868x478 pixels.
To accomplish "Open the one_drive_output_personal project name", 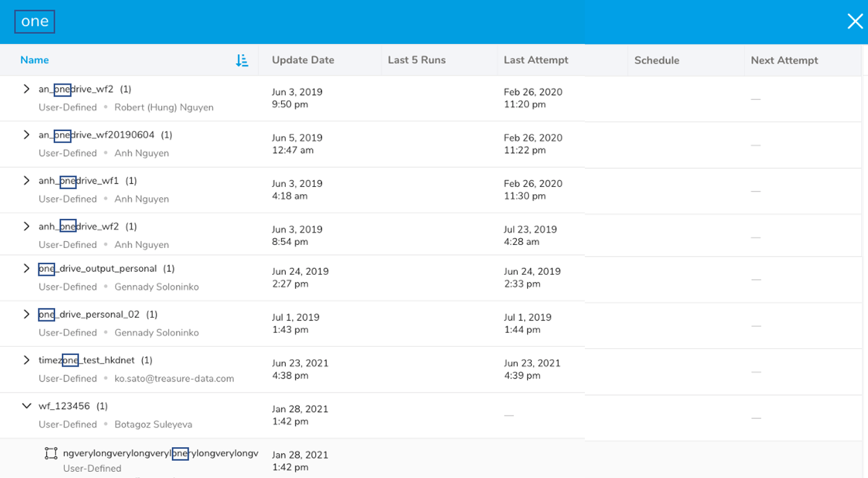I will 98,268.
